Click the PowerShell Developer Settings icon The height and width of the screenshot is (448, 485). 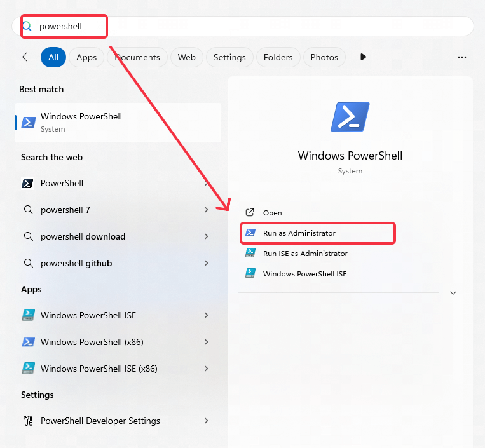28,421
